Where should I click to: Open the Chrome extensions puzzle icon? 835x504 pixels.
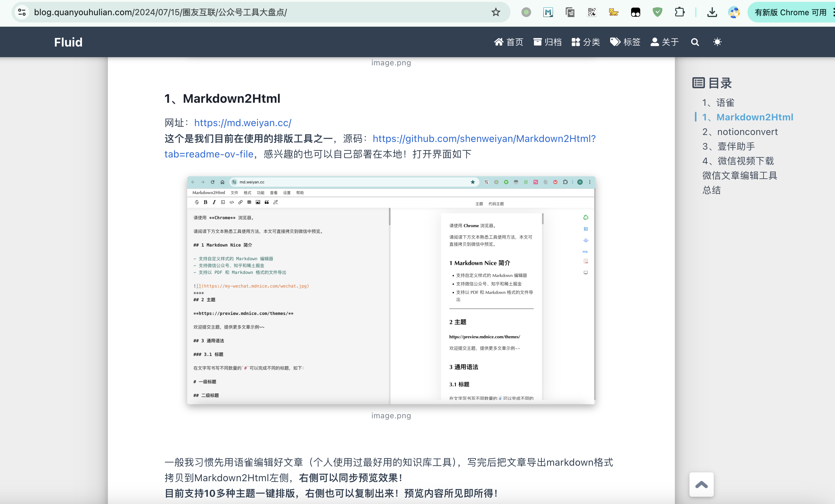(679, 12)
